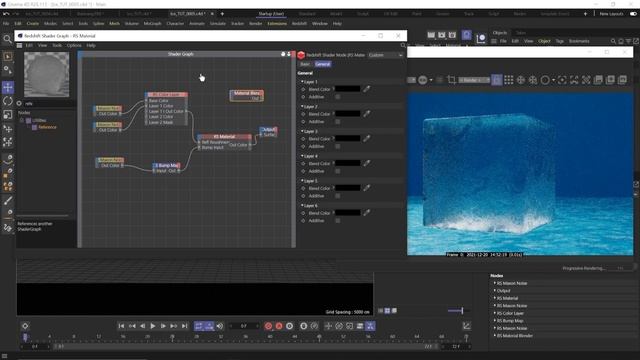Click the red Redshift shader node icon
Image resolution: width=640 pixels, height=360 pixels.
301,55
